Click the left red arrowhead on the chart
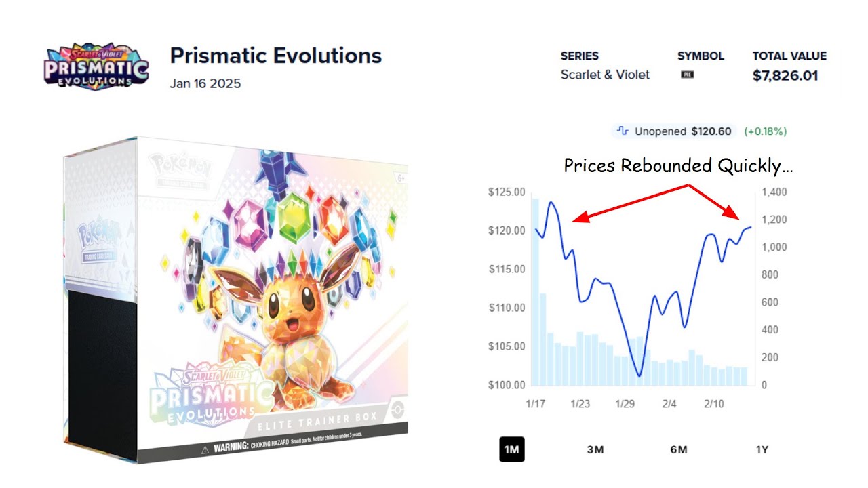868x488 pixels. [x=576, y=219]
